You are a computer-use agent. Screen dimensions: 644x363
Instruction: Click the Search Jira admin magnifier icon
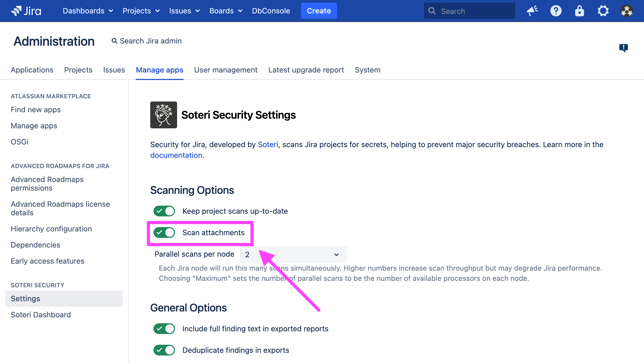[x=114, y=41]
